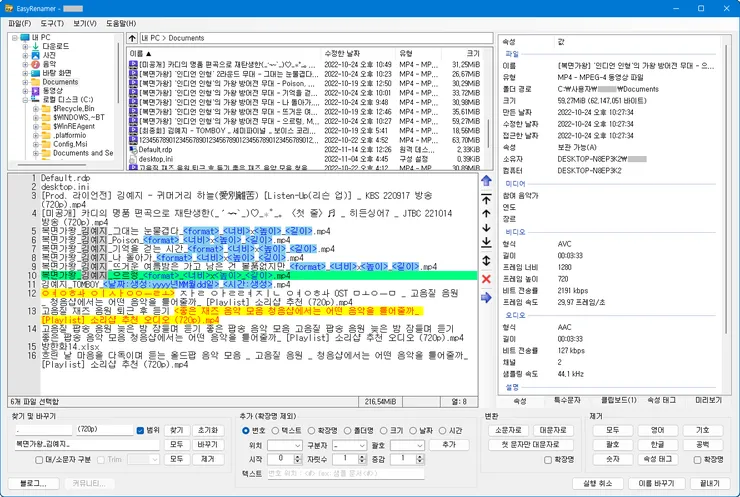Click the blue up arrow above the move buttons

[x=486, y=180]
